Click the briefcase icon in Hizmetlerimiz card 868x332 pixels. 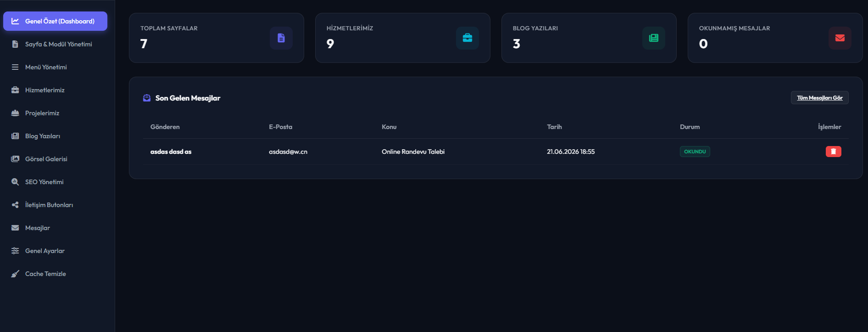(467, 38)
